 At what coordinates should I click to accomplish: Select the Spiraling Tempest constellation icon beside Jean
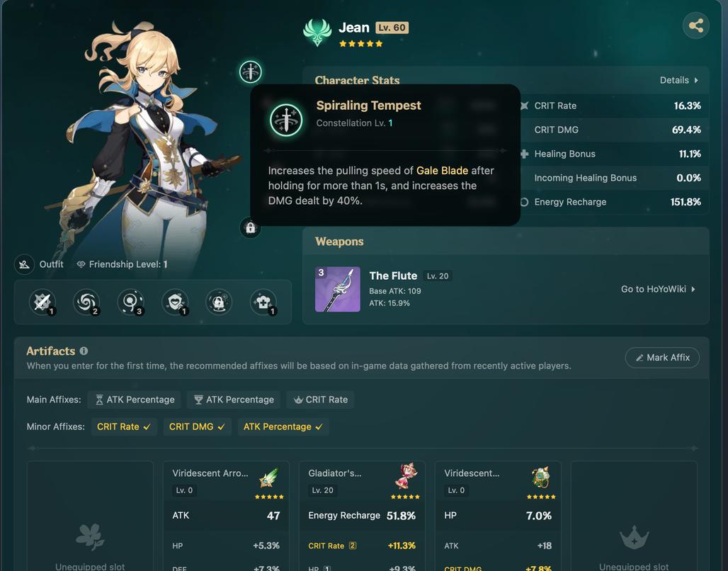(250, 72)
